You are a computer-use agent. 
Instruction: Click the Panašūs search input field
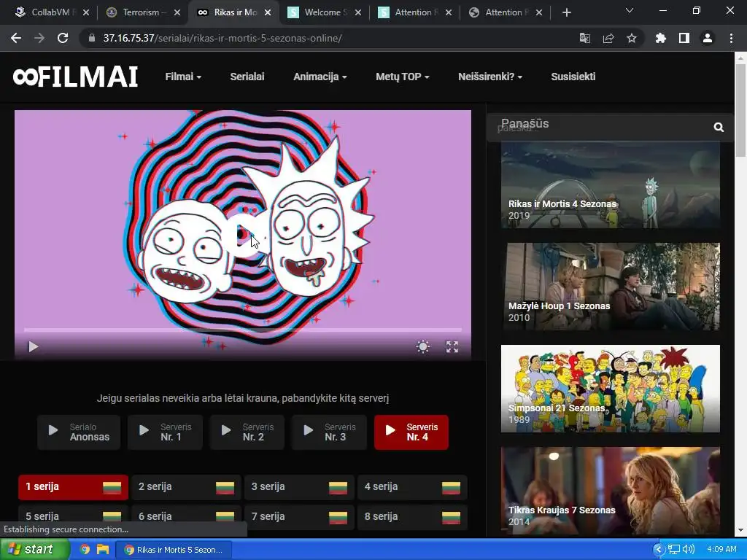click(x=600, y=127)
